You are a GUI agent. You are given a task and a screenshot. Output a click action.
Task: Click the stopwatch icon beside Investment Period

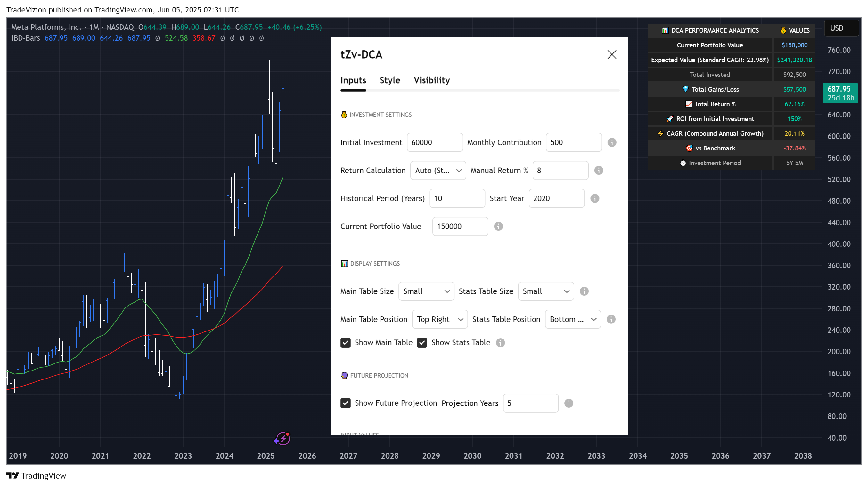(x=683, y=163)
